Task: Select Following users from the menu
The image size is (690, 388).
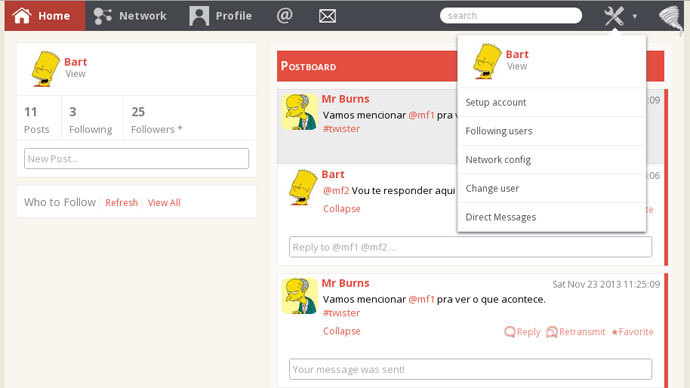Action: (x=552, y=131)
